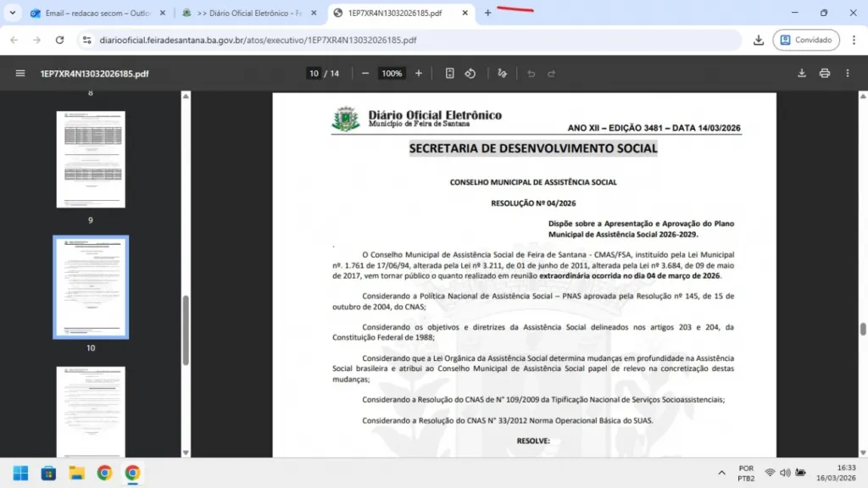Select the draw annotation tool
This screenshot has width=868, height=488.
[503, 74]
